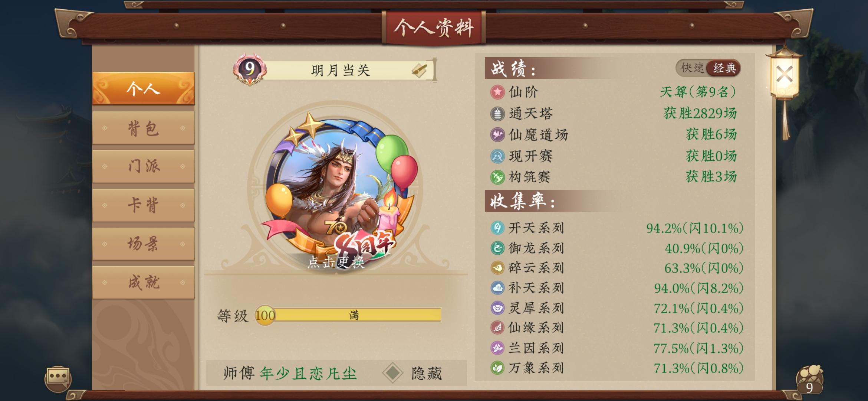Switch to the 门派 tab
Screen dimensions: 868x401
point(143,166)
